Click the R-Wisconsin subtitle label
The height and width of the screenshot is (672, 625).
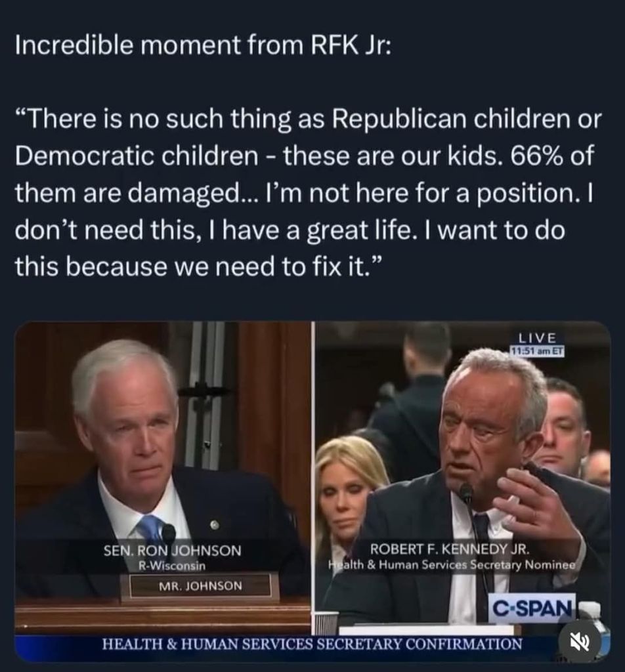(x=172, y=566)
